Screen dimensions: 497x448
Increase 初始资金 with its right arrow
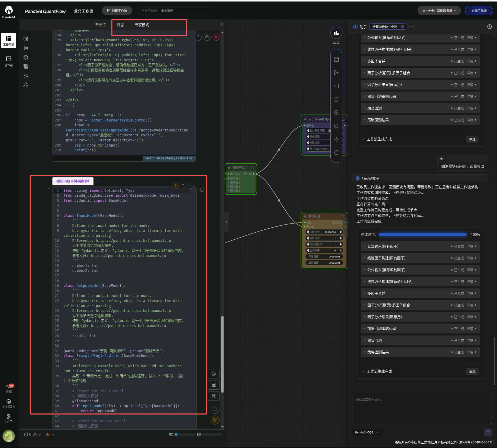point(341,232)
